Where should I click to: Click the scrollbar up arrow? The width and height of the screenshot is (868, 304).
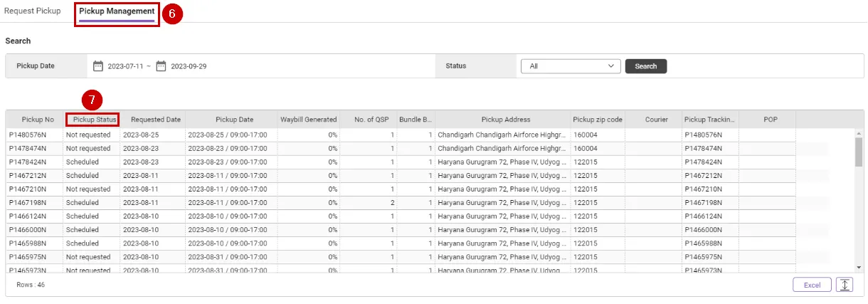pos(859,133)
